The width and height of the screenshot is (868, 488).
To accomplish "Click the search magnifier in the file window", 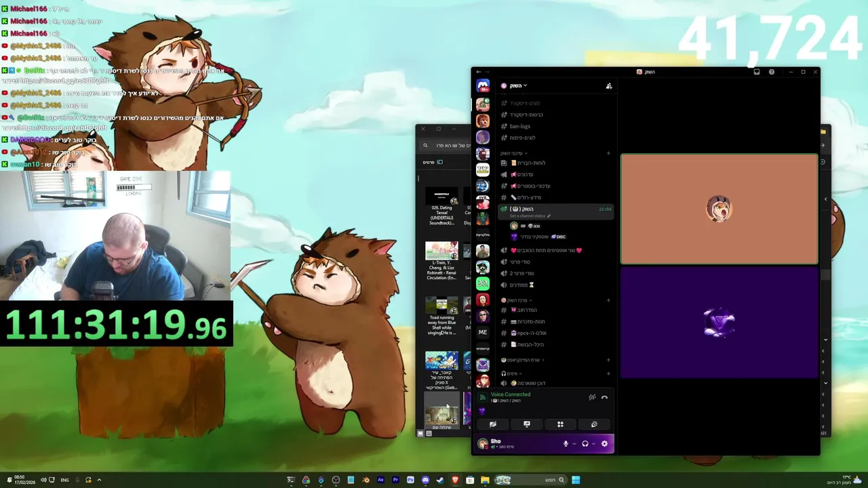I will tap(425, 146).
